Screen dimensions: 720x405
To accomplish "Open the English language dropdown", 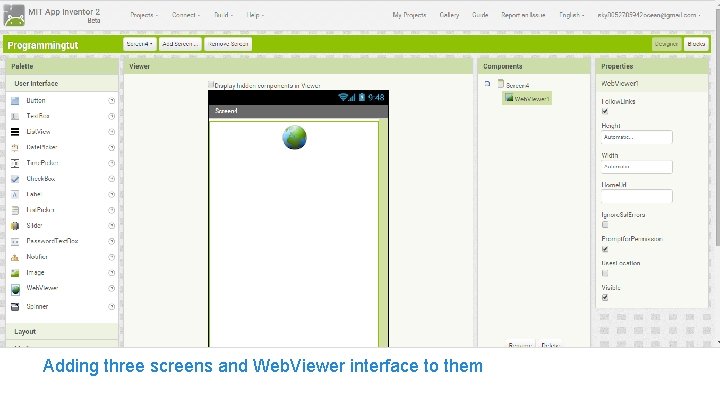I will coord(572,15).
